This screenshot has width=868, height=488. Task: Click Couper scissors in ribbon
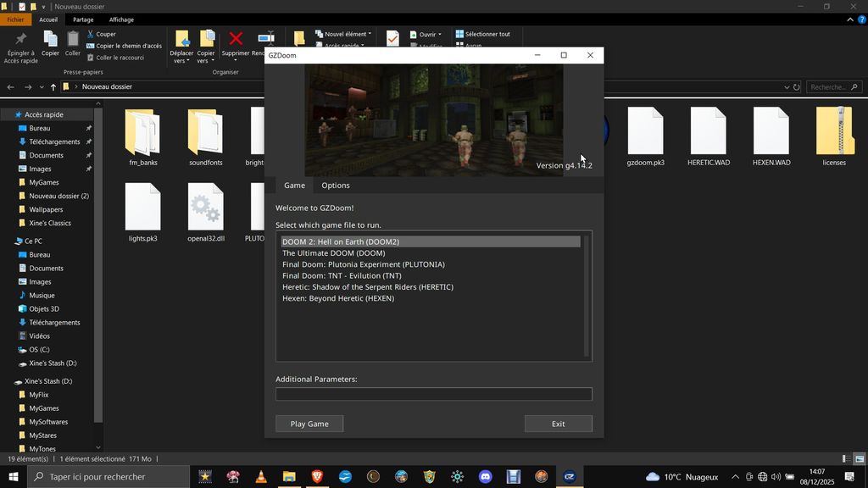point(102,34)
